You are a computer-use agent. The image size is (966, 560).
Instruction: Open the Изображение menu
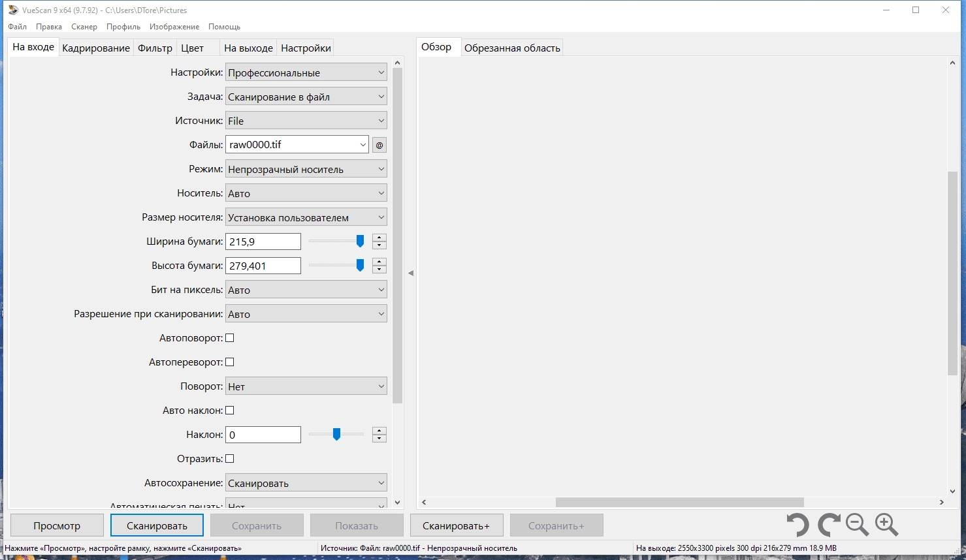click(x=174, y=27)
